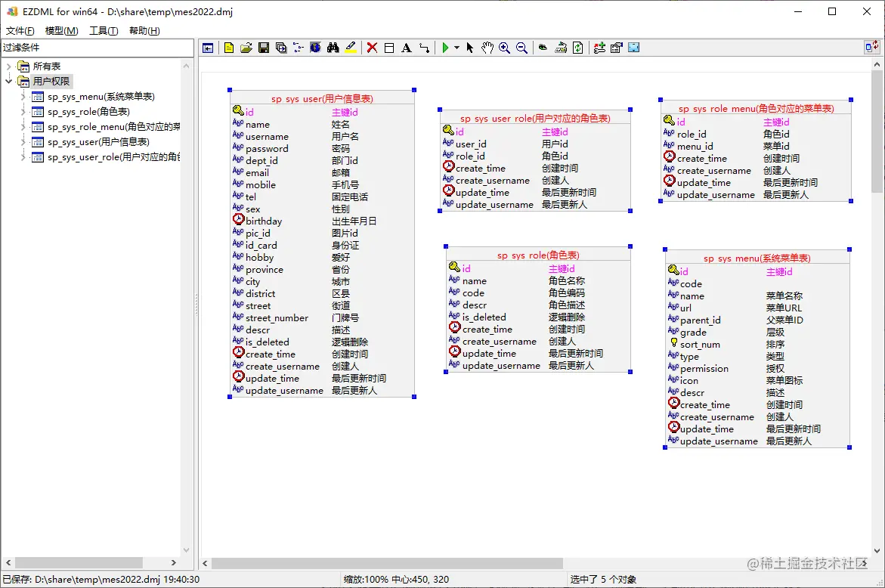Click permission field in sp_sys_menu table
Image resolution: width=885 pixels, height=588 pixels.
pos(704,369)
